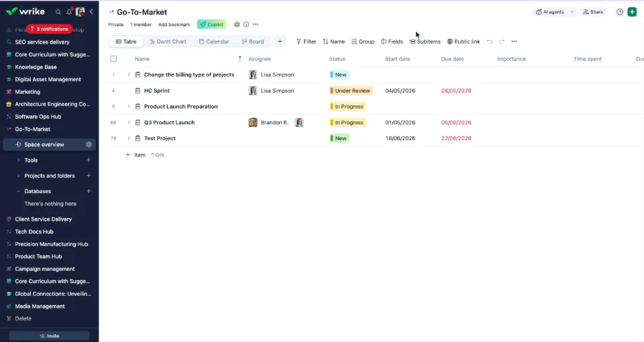Change status of HC Sprint from Under Review
The image size is (644, 342).
coord(351,91)
